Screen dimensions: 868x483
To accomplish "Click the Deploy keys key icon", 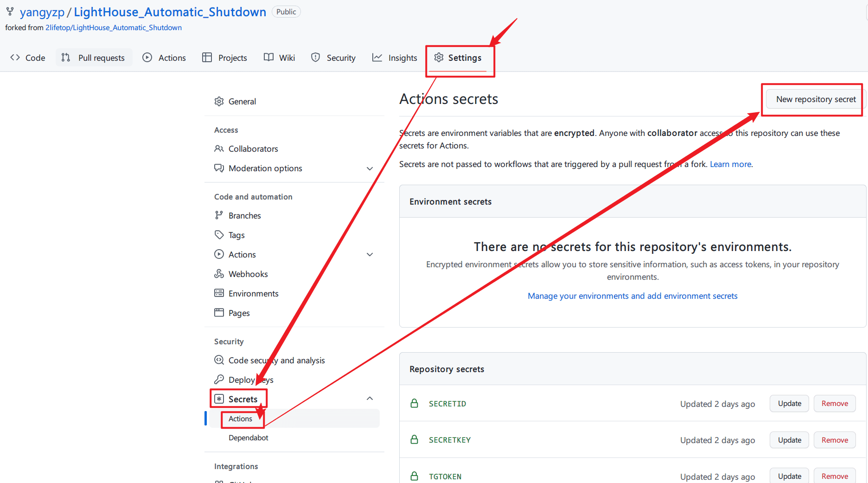I will (x=219, y=380).
